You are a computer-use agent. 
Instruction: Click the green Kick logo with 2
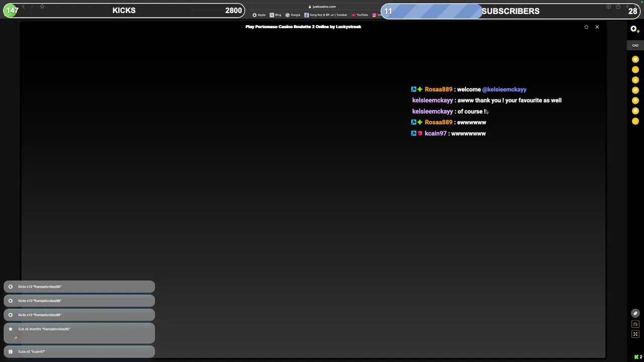tap(638, 357)
